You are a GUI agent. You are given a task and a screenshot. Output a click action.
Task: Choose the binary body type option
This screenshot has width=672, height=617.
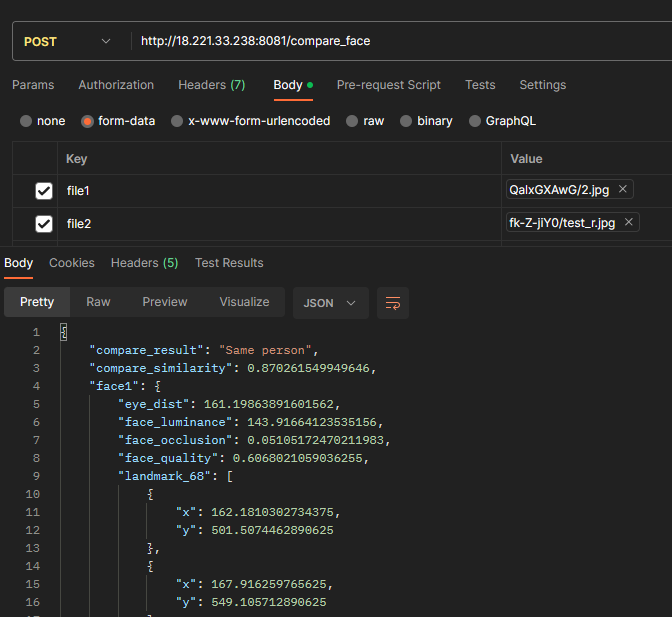coord(406,121)
